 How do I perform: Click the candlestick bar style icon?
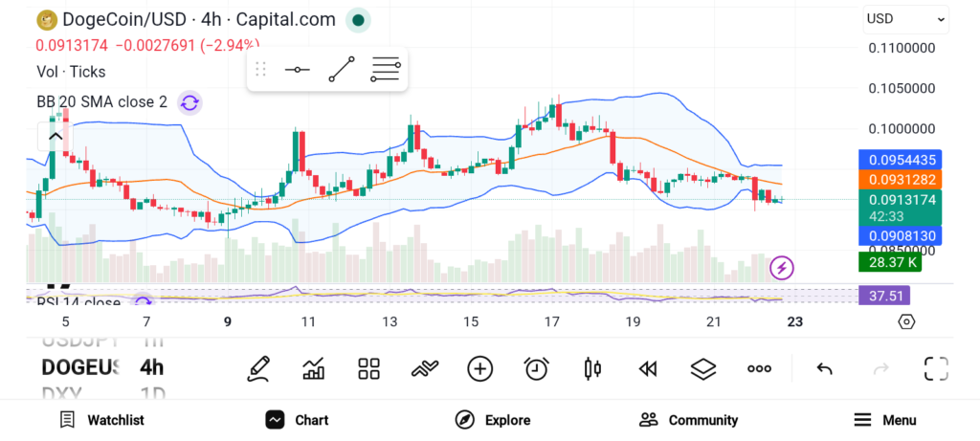coord(591,368)
